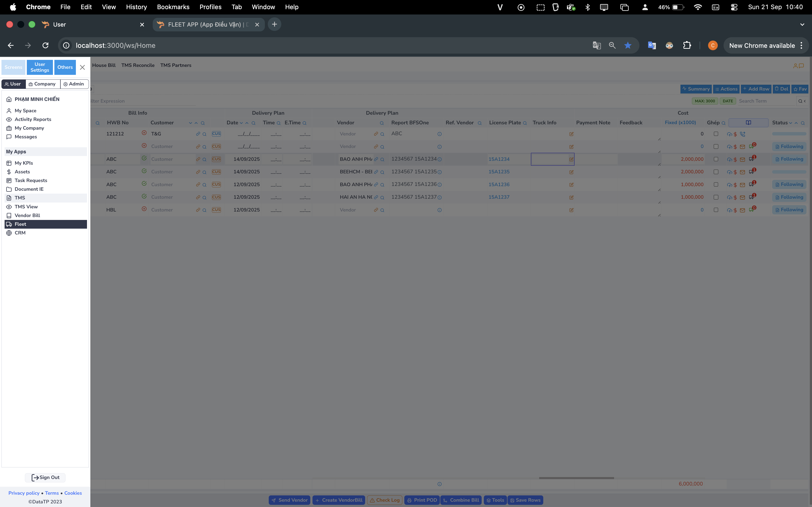Viewport: 812px width, 507px height.
Task: Open TMS View from the My Apps list
Action: [x=26, y=207]
